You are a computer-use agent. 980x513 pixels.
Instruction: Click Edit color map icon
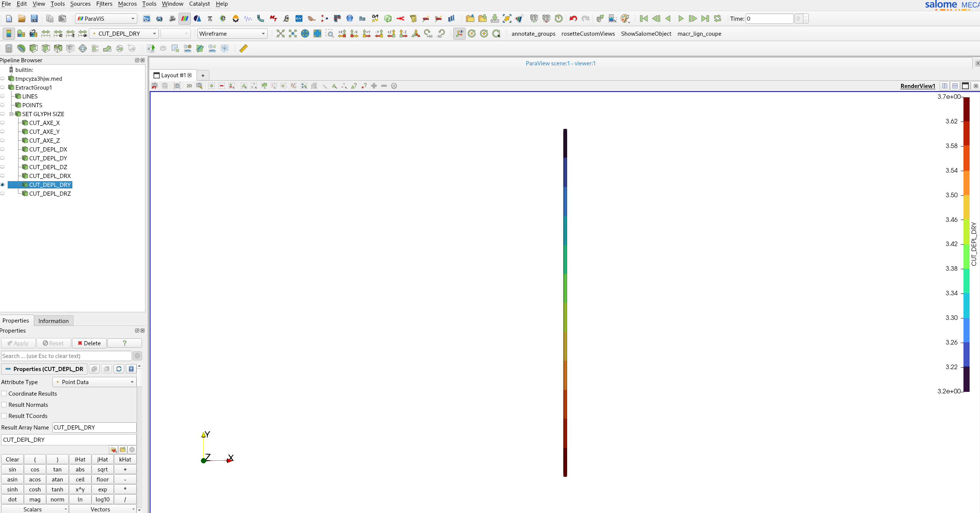21,33
